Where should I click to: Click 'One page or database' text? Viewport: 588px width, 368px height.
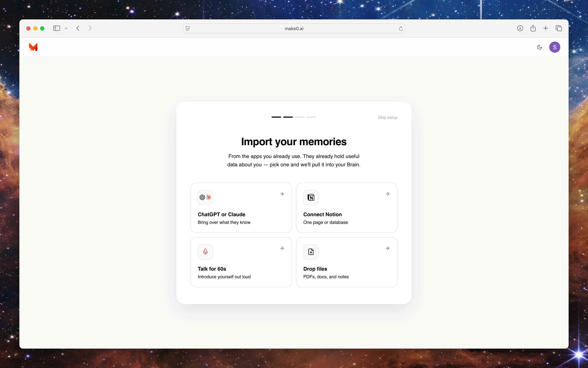(325, 222)
